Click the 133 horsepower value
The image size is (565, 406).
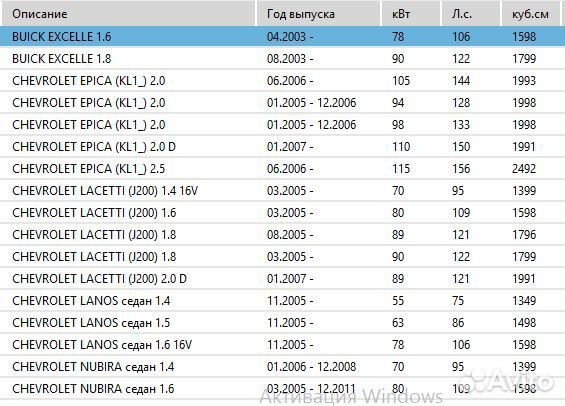click(461, 125)
